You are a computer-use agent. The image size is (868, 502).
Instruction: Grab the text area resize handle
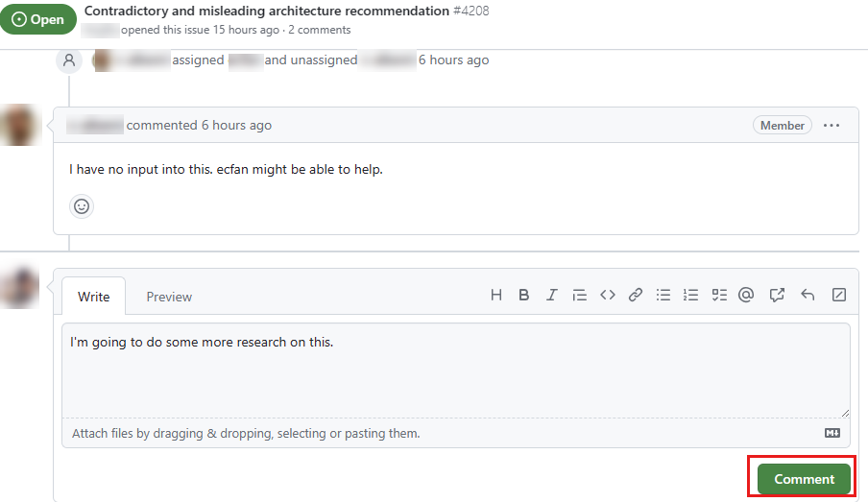pos(845,413)
